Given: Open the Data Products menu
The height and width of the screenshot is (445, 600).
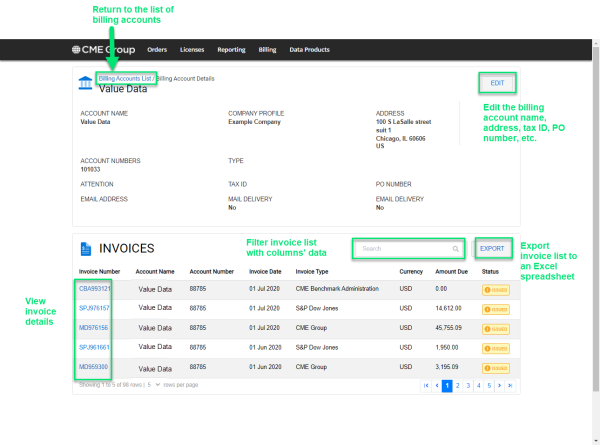Looking at the screenshot, I should tap(310, 49).
